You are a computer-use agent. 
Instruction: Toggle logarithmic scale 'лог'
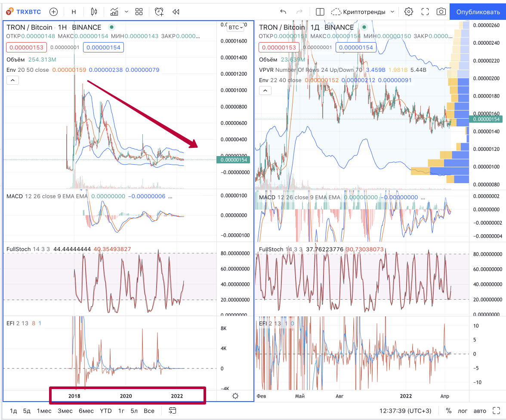click(x=463, y=411)
